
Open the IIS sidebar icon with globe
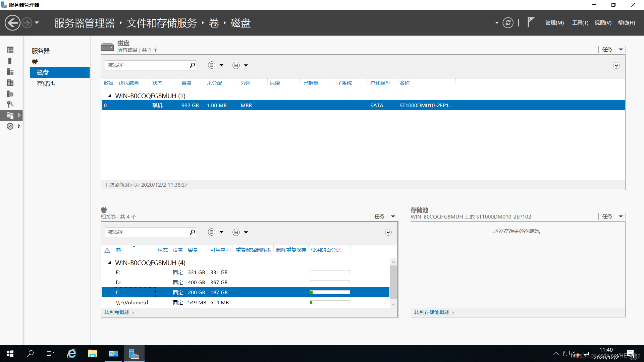pyautogui.click(x=10, y=94)
